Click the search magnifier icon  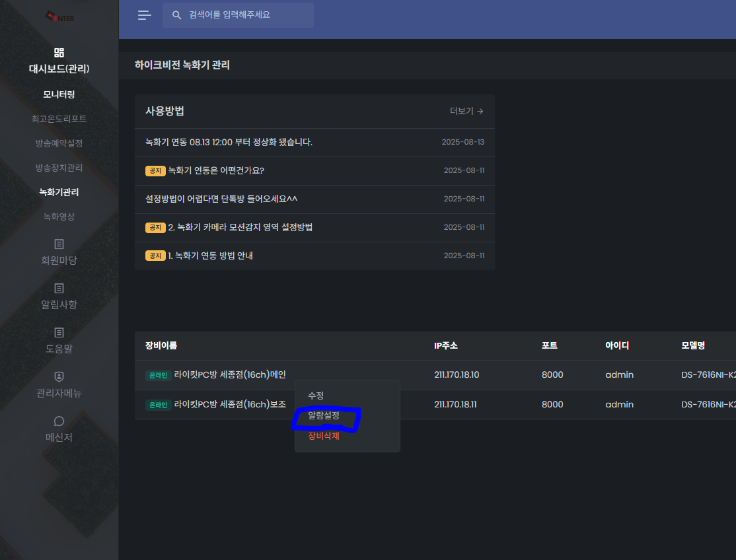coord(176,15)
